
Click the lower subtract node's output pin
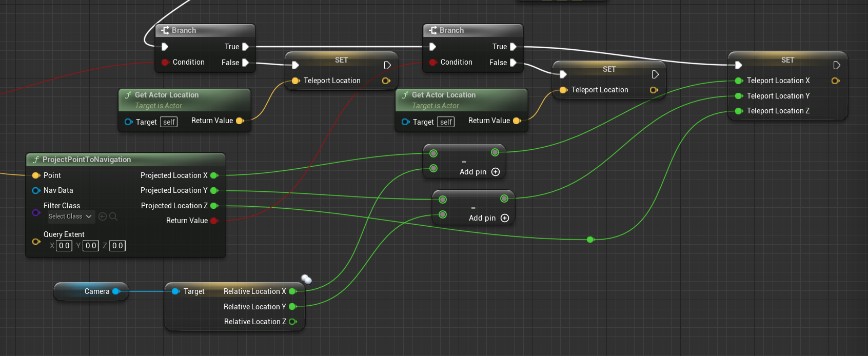(504, 199)
